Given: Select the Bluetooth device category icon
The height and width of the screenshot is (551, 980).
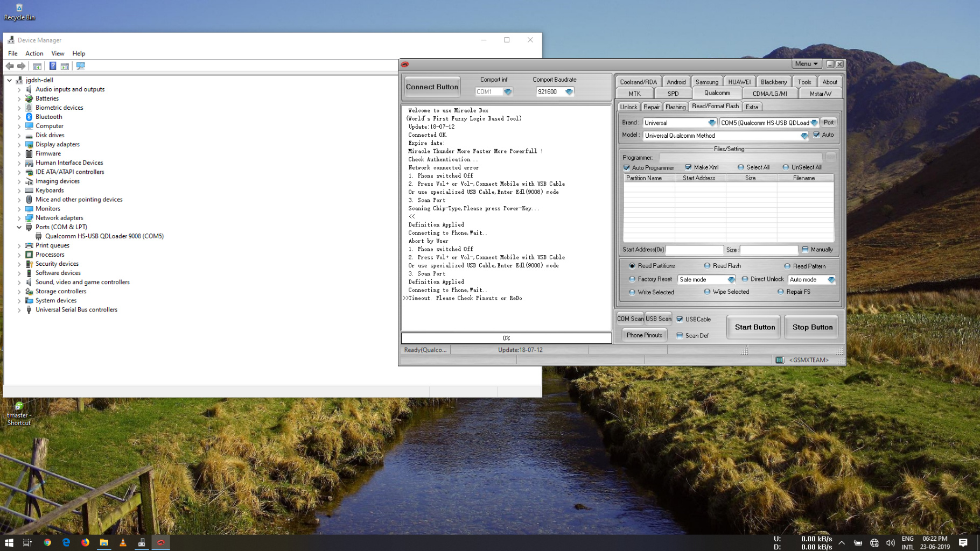Looking at the screenshot, I should 29,117.
